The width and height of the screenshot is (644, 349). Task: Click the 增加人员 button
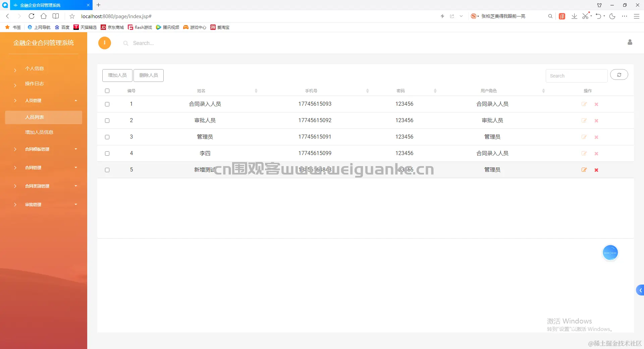coord(117,75)
